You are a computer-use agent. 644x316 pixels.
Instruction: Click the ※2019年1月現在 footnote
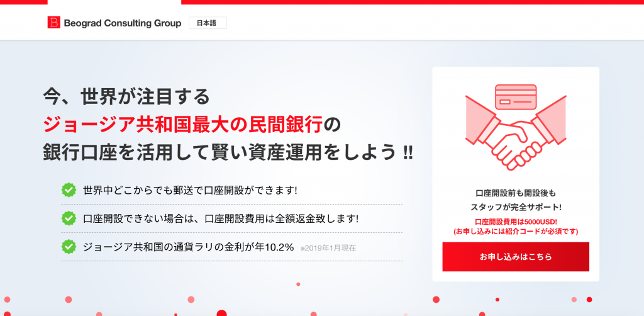tap(328, 248)
